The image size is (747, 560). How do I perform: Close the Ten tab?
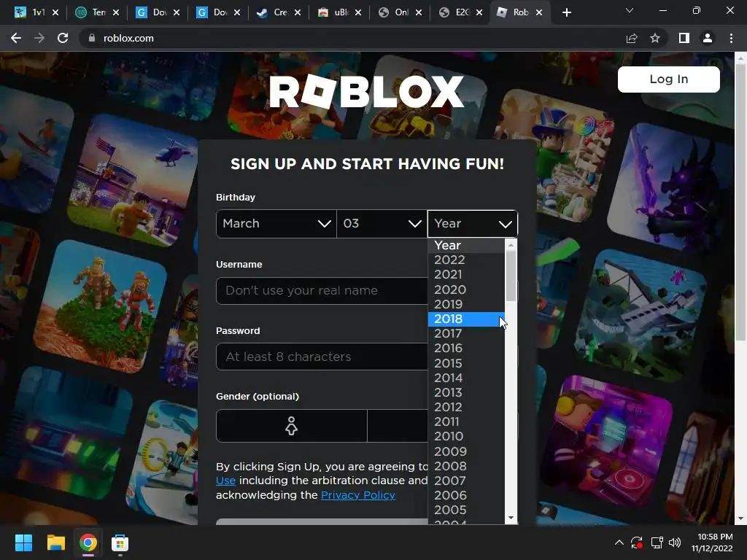116,12
